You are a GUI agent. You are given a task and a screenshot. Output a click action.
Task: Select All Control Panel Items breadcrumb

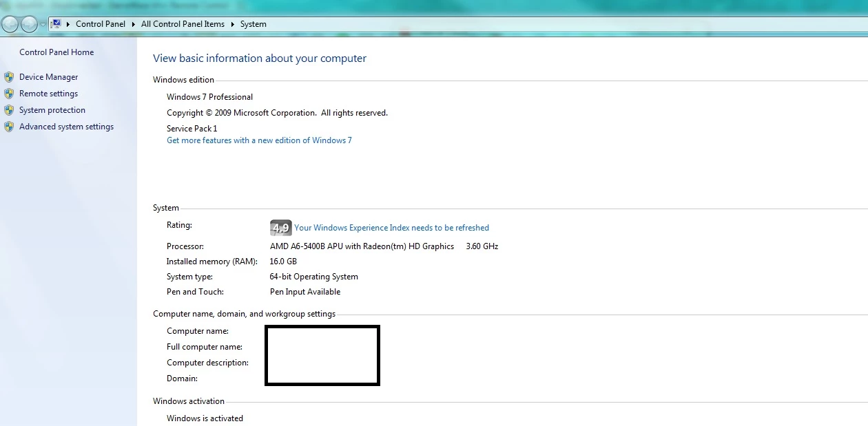click(183, 24)
